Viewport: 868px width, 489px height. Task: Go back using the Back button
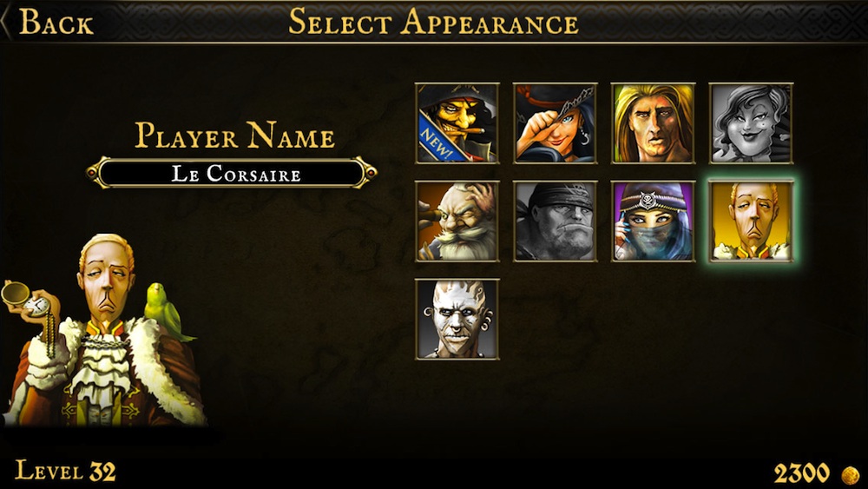pos(56,23)
